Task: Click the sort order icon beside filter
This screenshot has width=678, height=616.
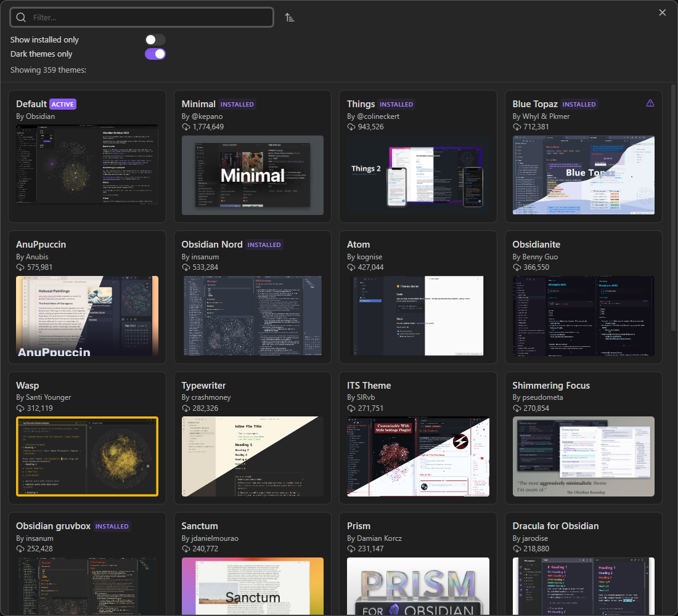Action: [x=290, y=18]
